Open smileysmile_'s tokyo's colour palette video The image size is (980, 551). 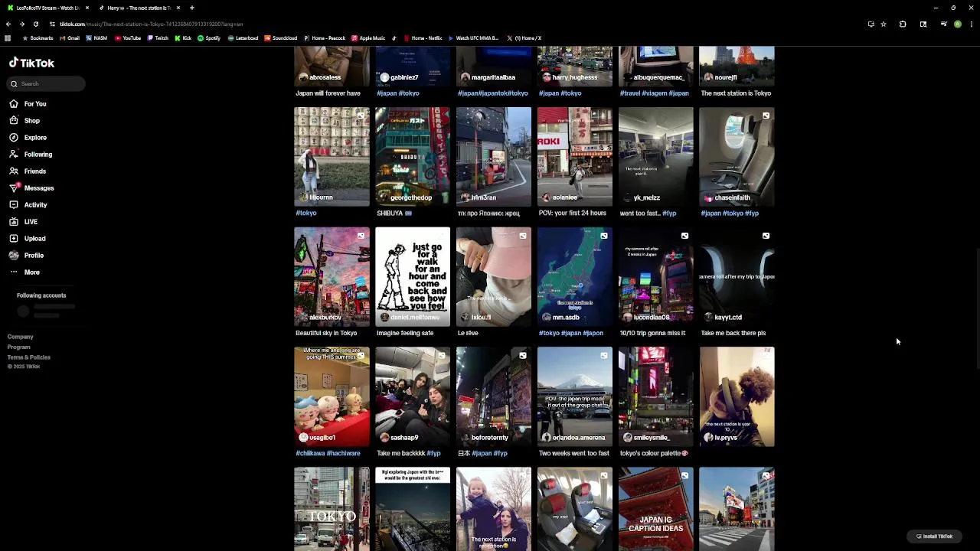(x=656, y=397)
